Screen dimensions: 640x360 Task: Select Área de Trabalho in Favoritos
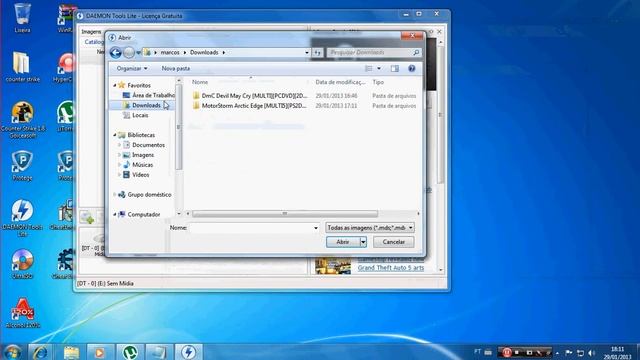point(148,95)
